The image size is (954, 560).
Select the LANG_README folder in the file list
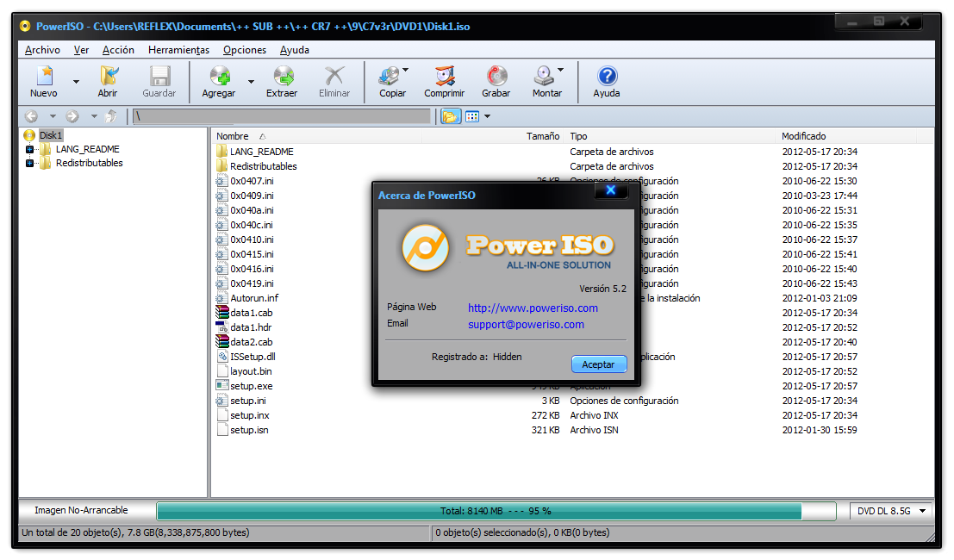[x=262, y=152]
